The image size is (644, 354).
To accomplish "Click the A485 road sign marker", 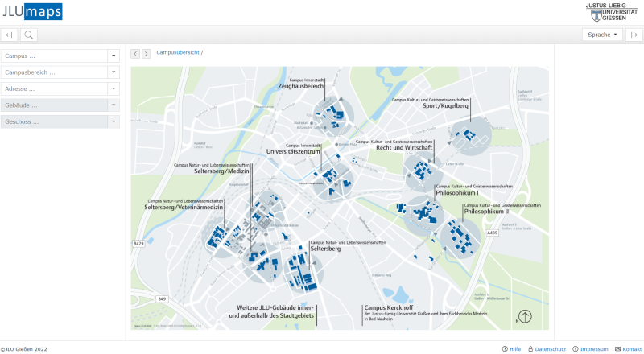I will tap(492, 233).
